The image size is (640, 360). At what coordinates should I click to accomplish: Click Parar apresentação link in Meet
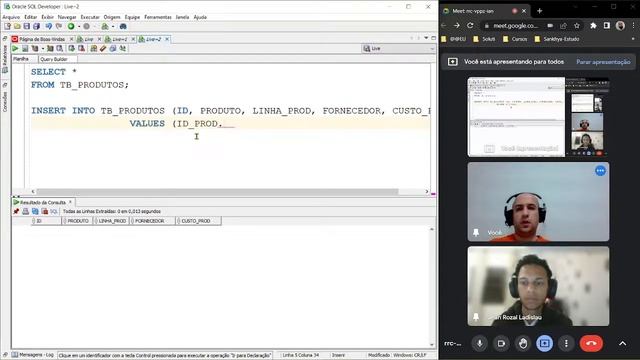[603, 62]
